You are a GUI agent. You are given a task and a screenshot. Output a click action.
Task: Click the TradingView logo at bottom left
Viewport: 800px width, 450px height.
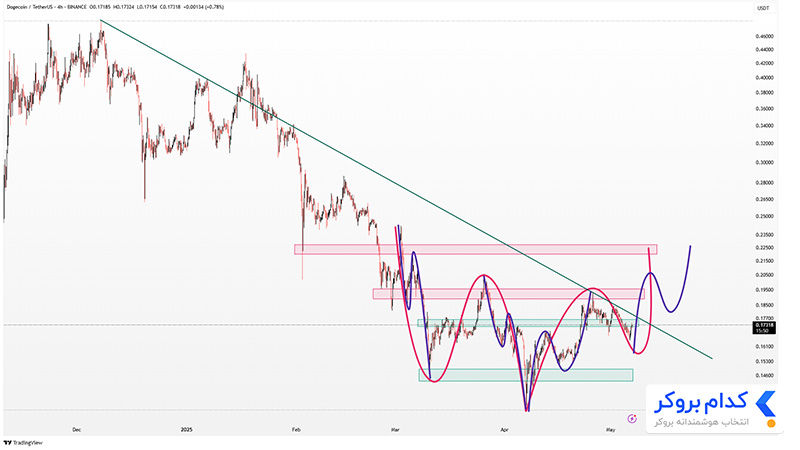point(23,443)
